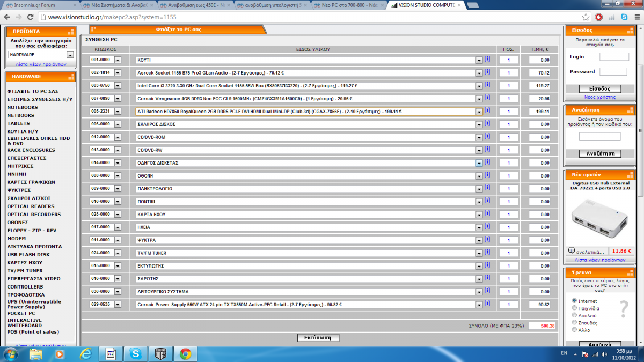Viewport: 644px width, 362px height.
Task: Switch to Νέα Συστήματα & Αναβαθ tab
Action: [x=119, y=5]
